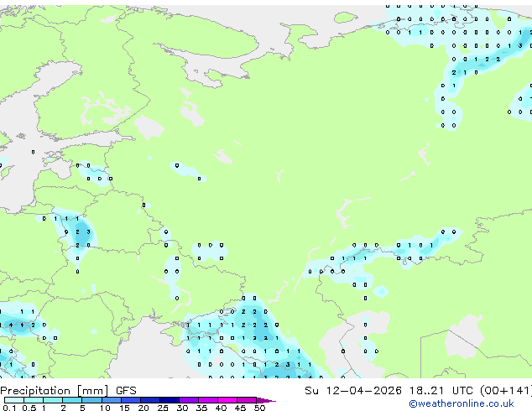Click the "45" legend value
This screenshot has height=411, width=532.
[240, 408]
